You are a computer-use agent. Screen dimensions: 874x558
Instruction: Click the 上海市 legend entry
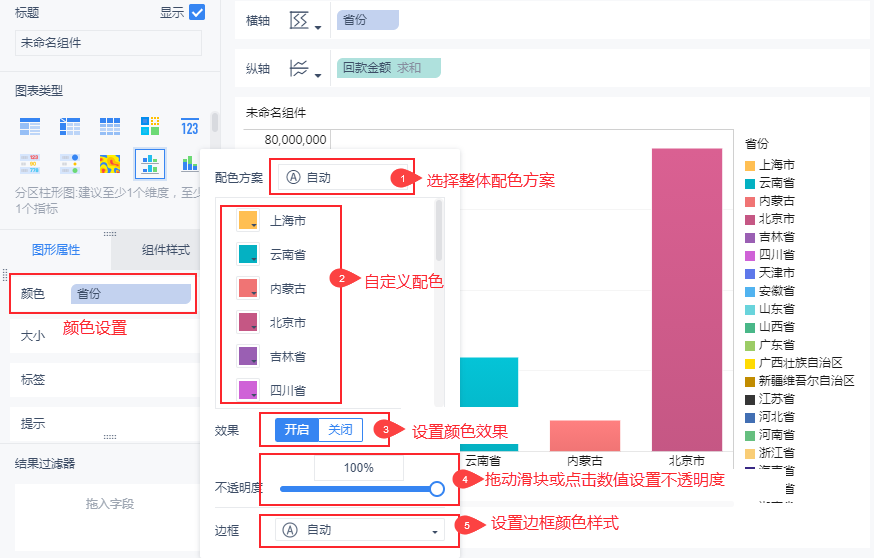(x=770, y=165)
